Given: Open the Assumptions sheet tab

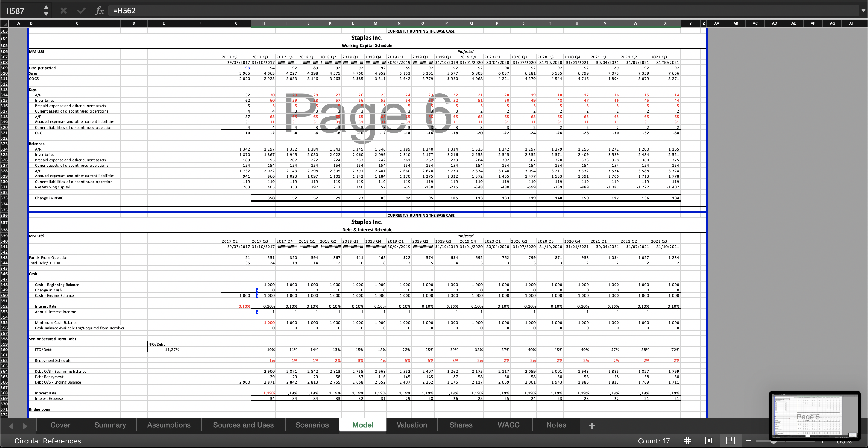Looking at the screenshot, I should coord(169,425).
